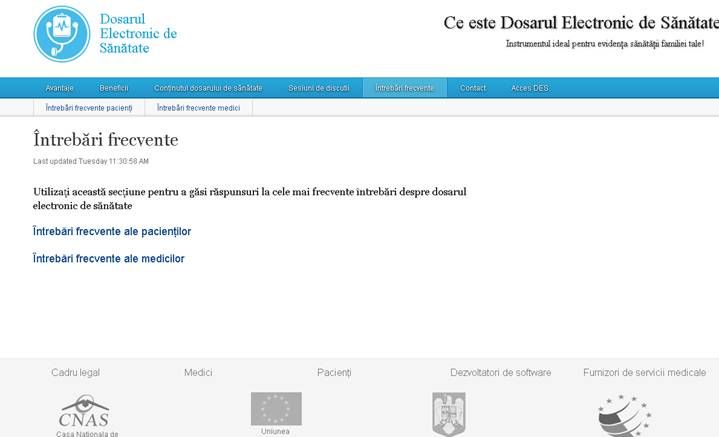Switch to Întrebări frecvente medici sub-tab
The width and height of the screenshot is (719, 437).
point(198,107)
